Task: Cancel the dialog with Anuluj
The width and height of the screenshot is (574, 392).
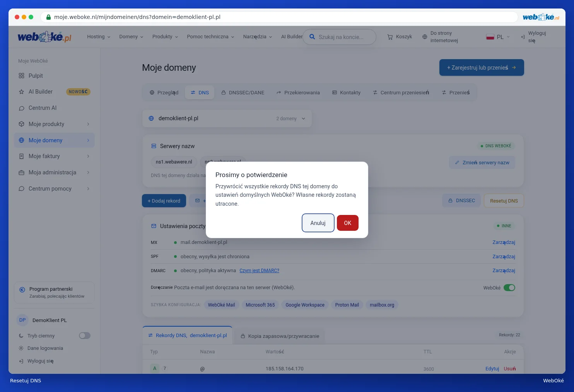Action: [x=318, y=223]
